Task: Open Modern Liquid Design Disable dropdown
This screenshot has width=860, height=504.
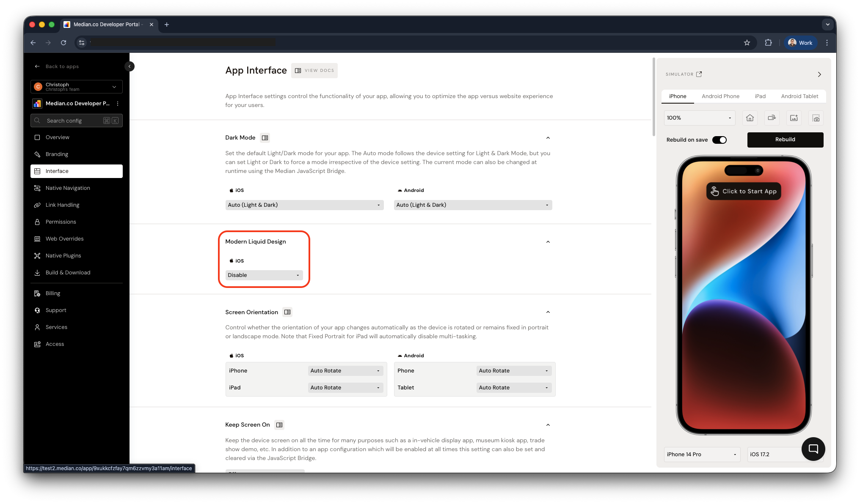Action: [x=264, y=275]
